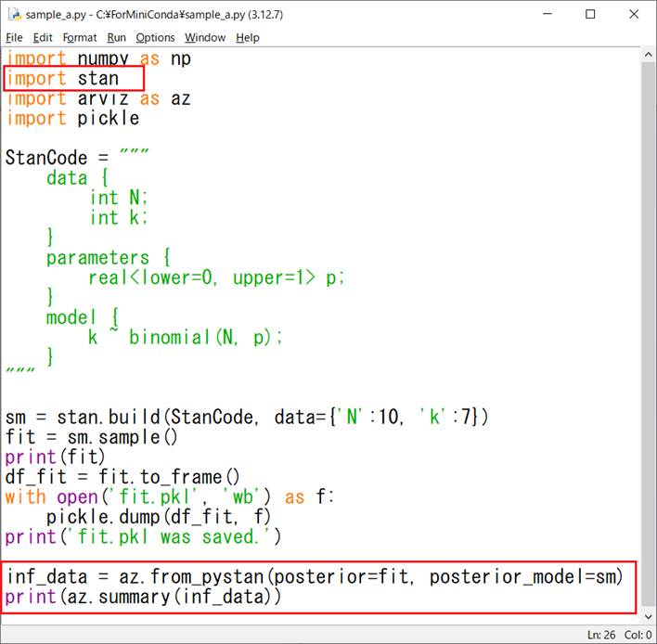Open the Format menu

pos(80,37)
